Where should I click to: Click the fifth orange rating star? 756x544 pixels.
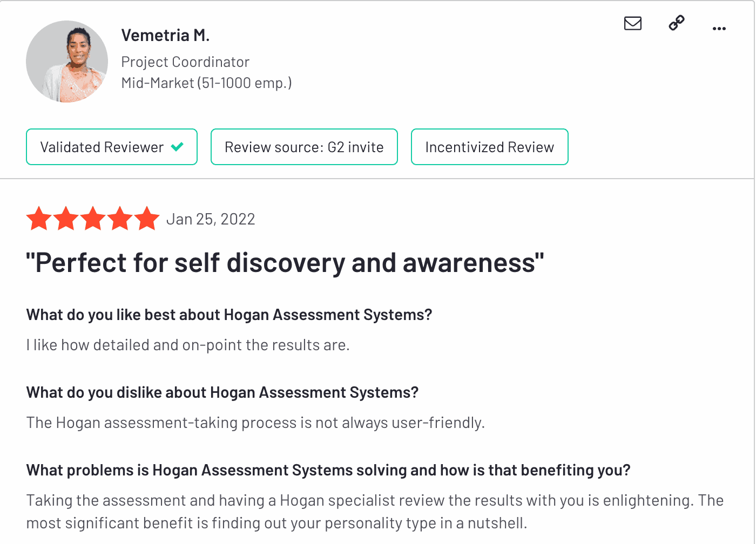147,219
